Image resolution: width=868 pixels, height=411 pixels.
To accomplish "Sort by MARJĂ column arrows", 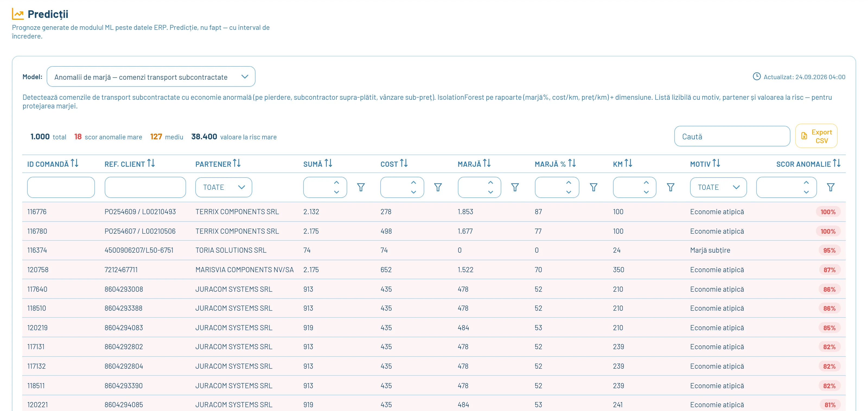I will click(x=487, y=163).
